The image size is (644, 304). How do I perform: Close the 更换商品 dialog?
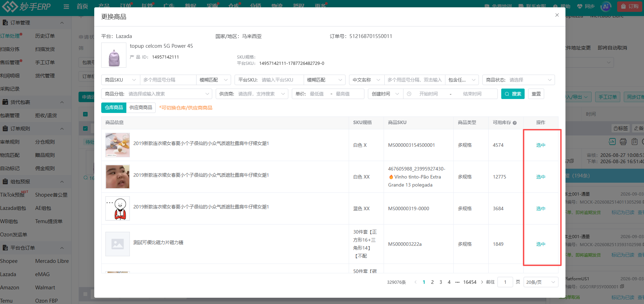pos(557,15)
